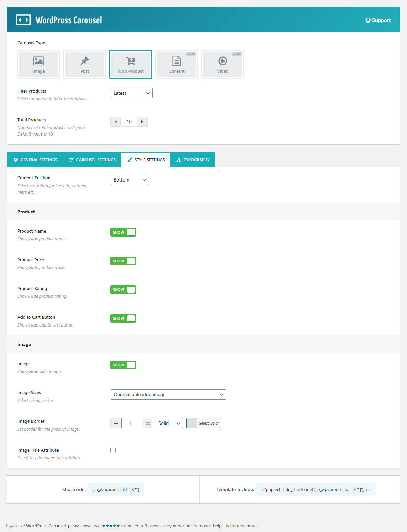407x532 pixels.
Task: Click the image border color swatch
Action: [192, 423]
